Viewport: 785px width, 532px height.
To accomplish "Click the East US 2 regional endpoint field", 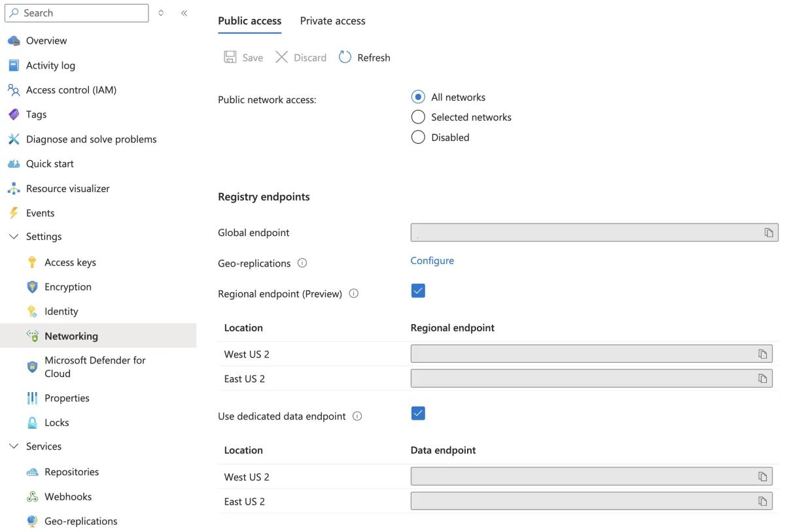I will 591,378.
